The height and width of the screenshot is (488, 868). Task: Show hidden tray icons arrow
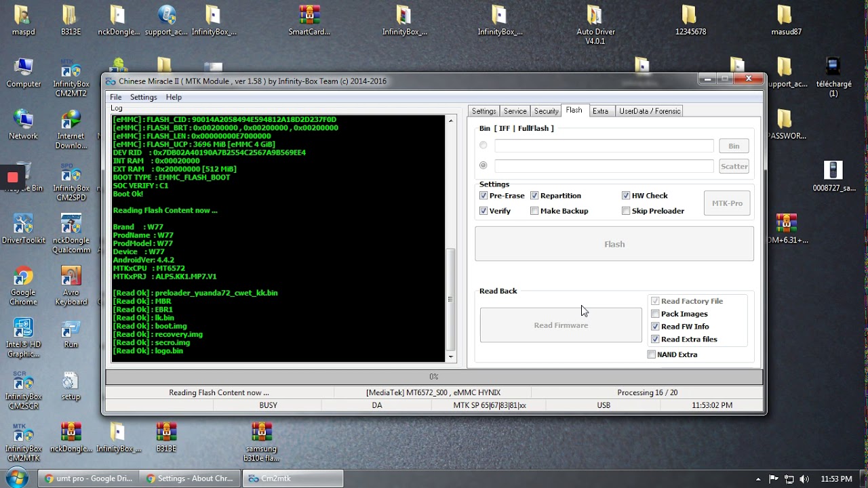[x=758, y=479]
